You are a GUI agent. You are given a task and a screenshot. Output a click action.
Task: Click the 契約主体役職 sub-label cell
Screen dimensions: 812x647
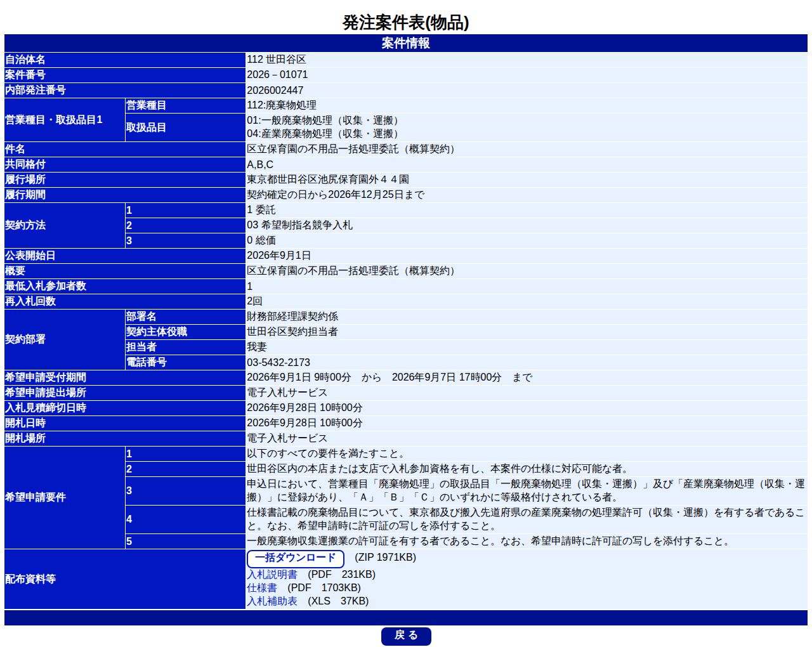pos(185,332)
